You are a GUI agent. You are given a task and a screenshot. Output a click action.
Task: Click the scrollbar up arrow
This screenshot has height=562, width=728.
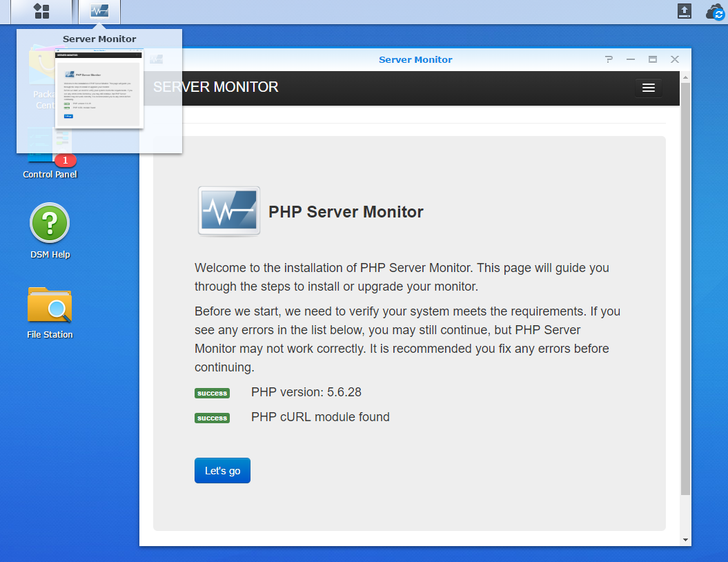pos(685,77)
